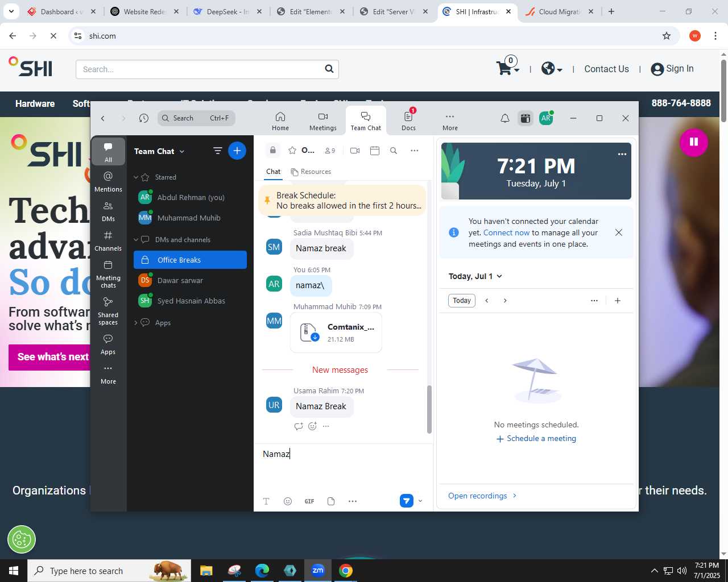
Task: Click the Zoom icon in Windows taskbar
Action: point(317,571)
